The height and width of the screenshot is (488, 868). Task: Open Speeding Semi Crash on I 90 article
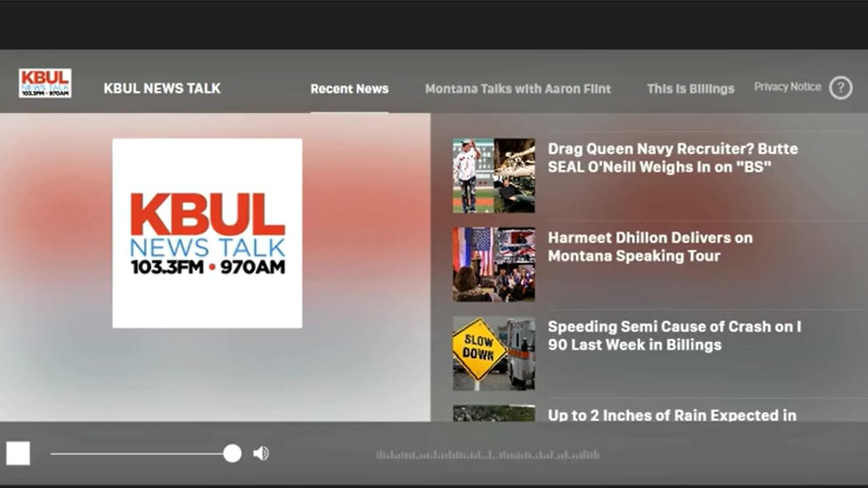pos(675,335)
